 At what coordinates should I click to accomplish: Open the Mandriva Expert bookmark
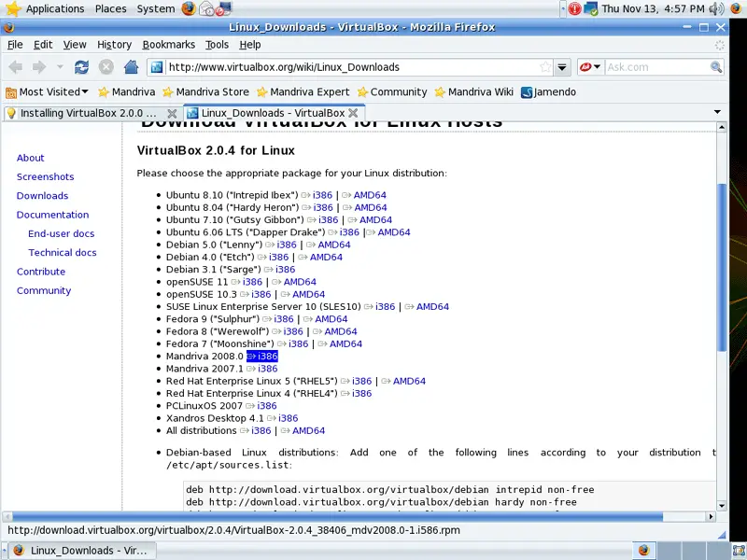[303, 91]
